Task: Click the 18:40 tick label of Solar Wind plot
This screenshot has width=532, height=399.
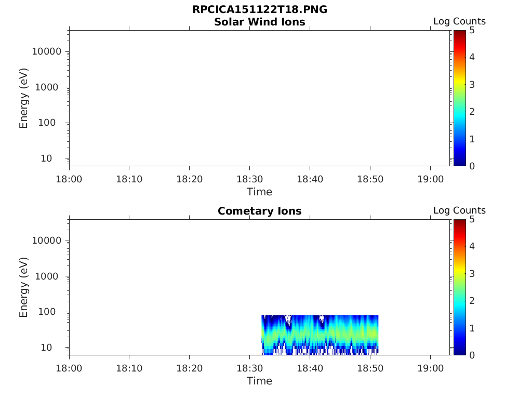Action: [310, 179]
